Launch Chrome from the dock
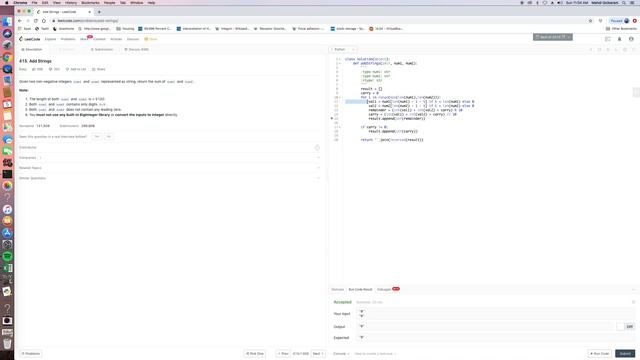Screen dimensions: 640x360 tap(7, 57)
